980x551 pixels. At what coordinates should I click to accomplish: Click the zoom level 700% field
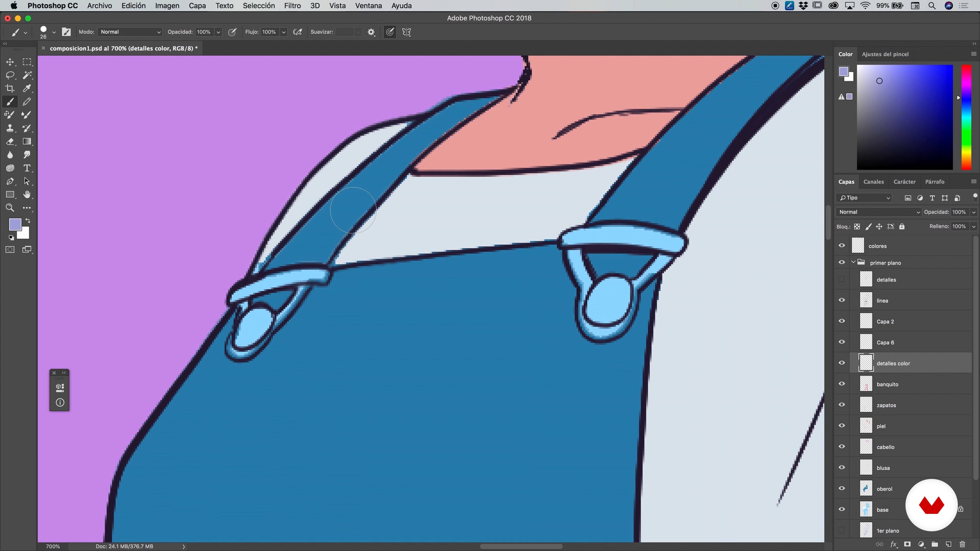(x=53, y=546)
